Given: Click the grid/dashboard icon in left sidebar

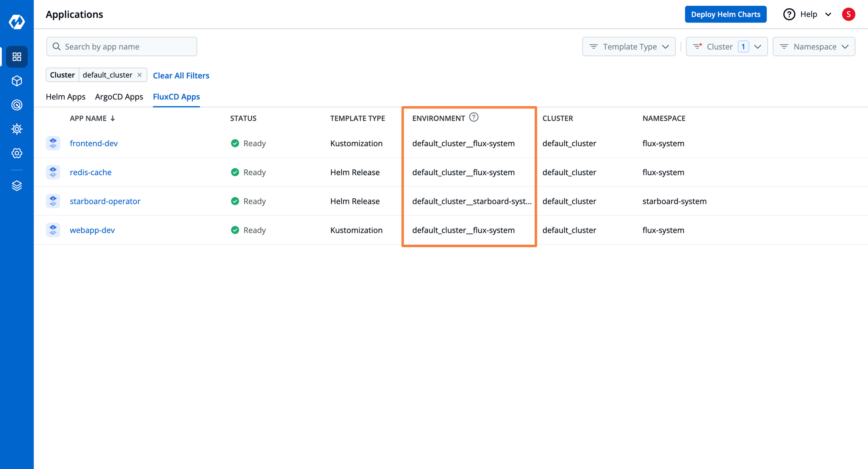Looking at the screenshot, I should click(16, 56).
